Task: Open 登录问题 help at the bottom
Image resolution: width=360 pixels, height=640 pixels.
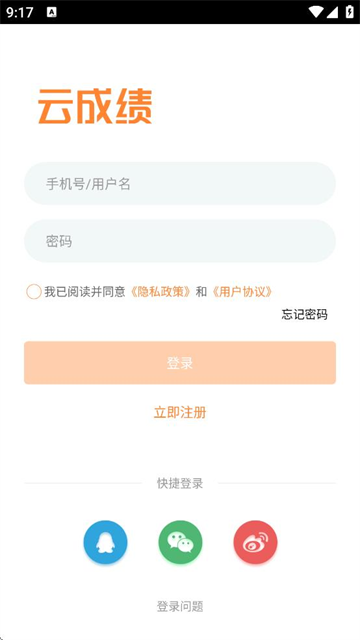Action: pyautogui.click(x=180, y=607)
